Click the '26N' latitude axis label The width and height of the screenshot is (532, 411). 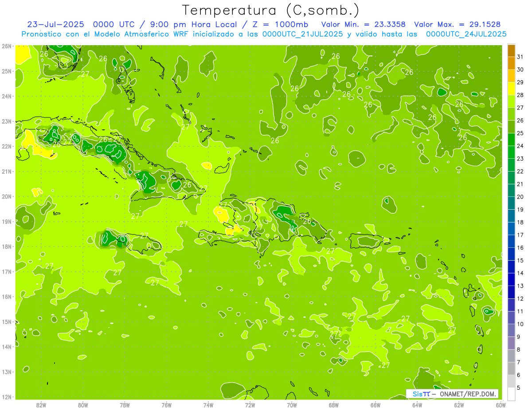point(6,46)
